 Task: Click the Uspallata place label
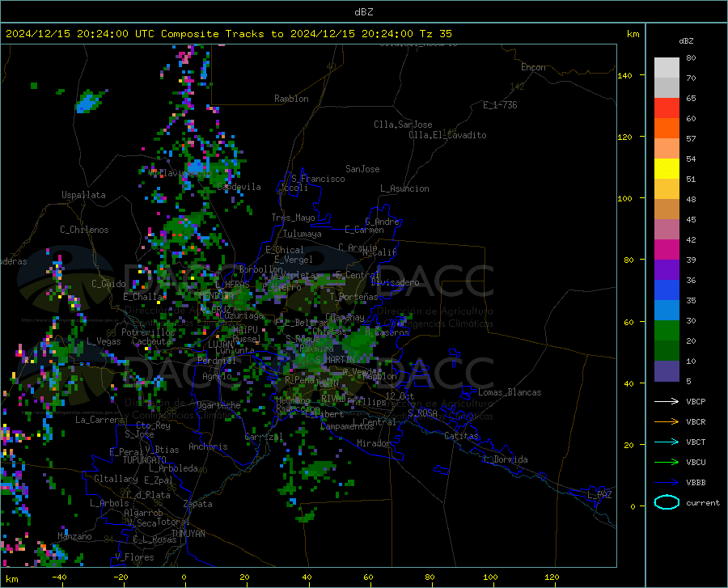coord(83,195)
